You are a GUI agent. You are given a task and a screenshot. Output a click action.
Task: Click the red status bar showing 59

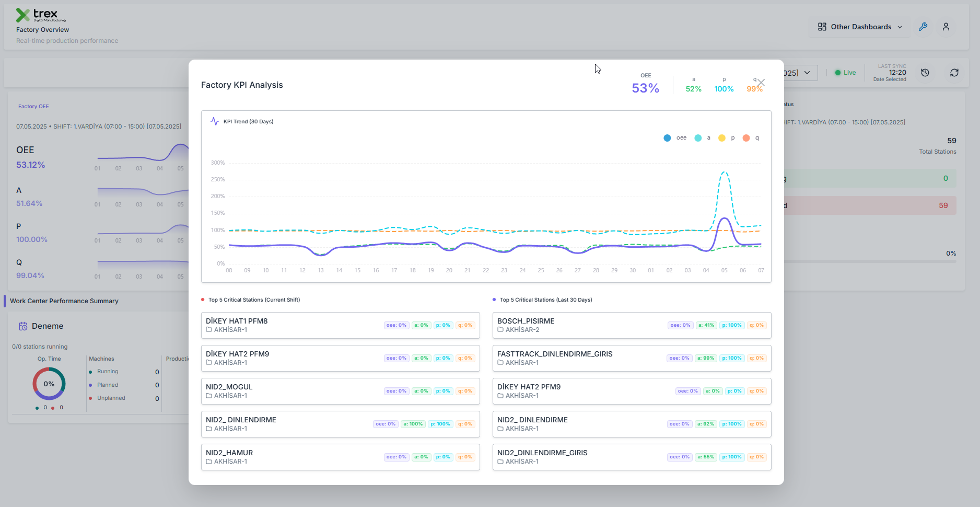(x=870, y=205)
